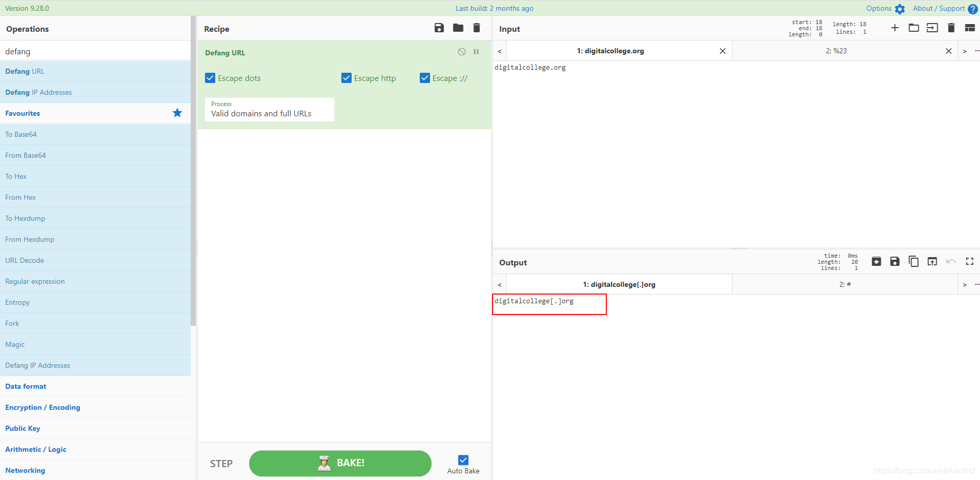Choose From Base64 operation
This screenshot has width=980, height=480.
point(95,155)
